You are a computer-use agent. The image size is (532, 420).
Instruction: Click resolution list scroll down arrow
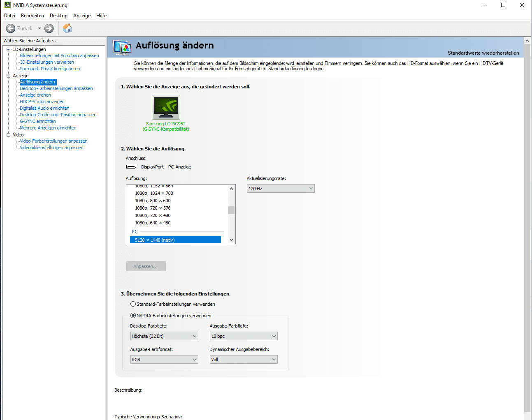pyautogui.click(x=231, y=240)
